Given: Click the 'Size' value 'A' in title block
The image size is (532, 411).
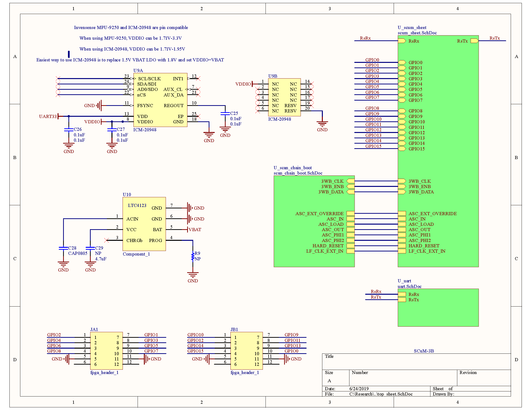Looking at the screenshot, I should coord(329,381).
